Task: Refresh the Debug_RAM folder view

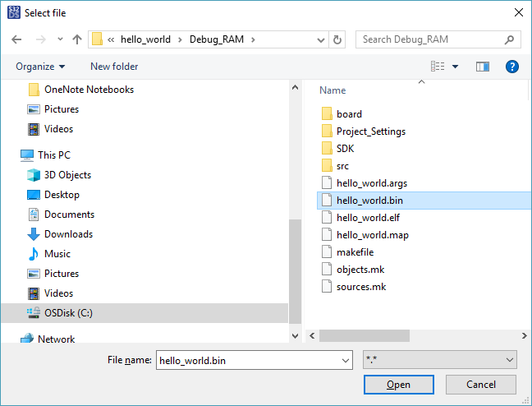Action: pyautogui.click(x=337, y=39)
